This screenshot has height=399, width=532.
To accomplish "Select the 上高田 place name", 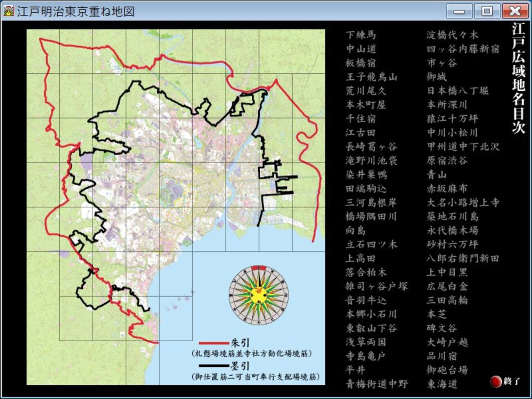I will pos(361,258).
